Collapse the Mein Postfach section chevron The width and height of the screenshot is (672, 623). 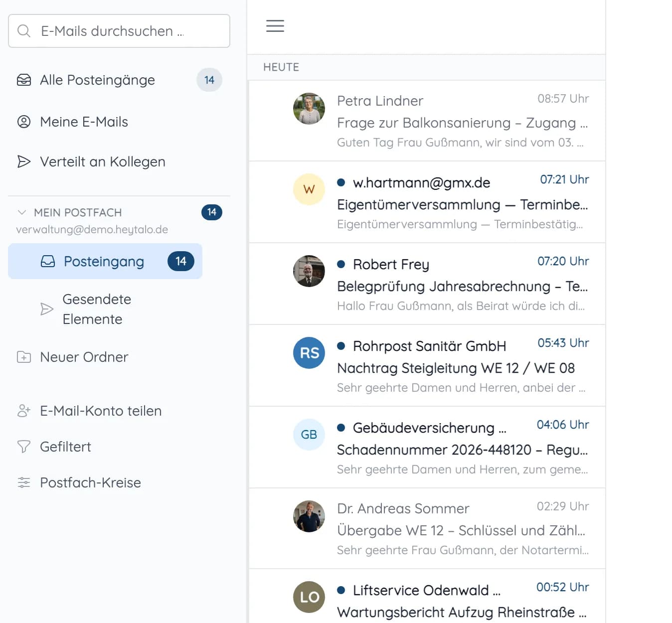coord(22,212)
